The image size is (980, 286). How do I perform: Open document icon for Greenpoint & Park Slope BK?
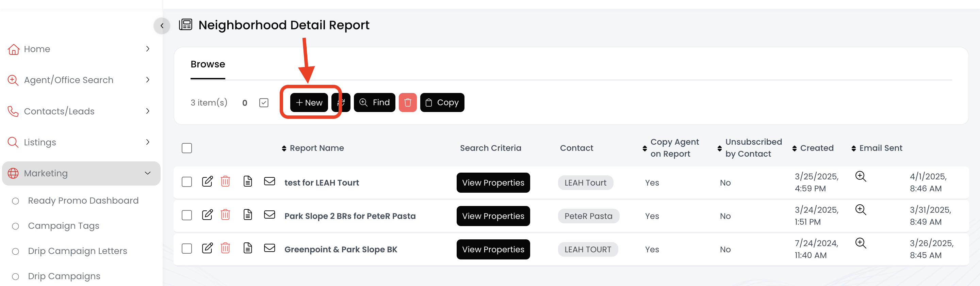(248, 248)
